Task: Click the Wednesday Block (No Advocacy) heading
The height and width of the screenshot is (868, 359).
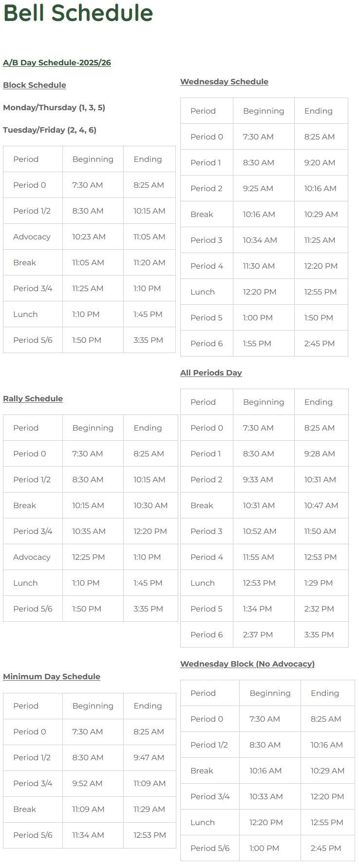Action: coord(247,664)
